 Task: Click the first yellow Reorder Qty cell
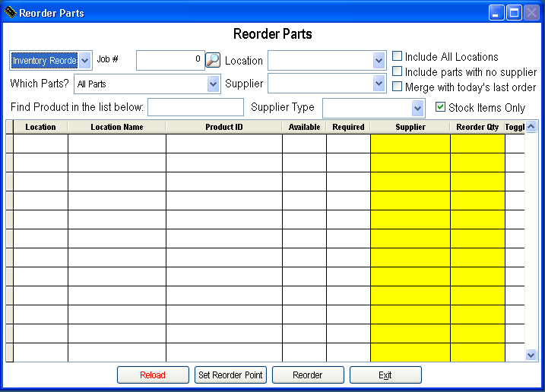(x=477, y=144)
